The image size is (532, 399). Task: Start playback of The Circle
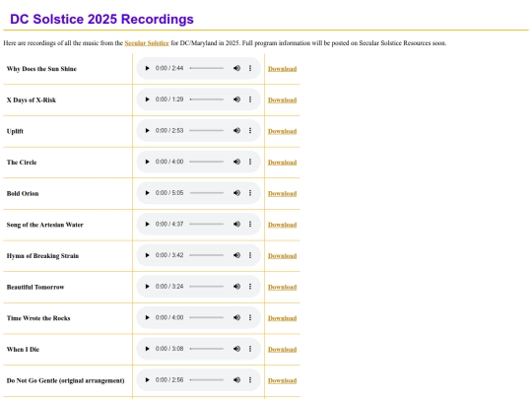[x=147, y=162]
